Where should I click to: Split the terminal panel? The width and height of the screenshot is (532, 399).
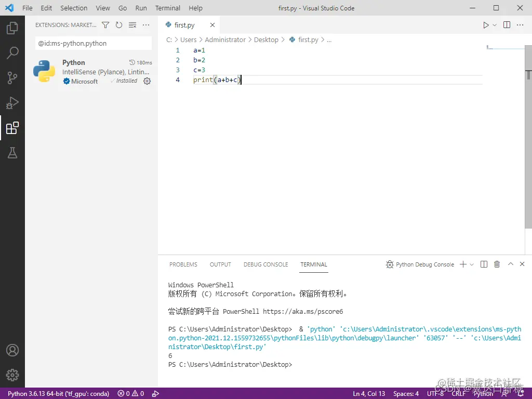[484, 264]
